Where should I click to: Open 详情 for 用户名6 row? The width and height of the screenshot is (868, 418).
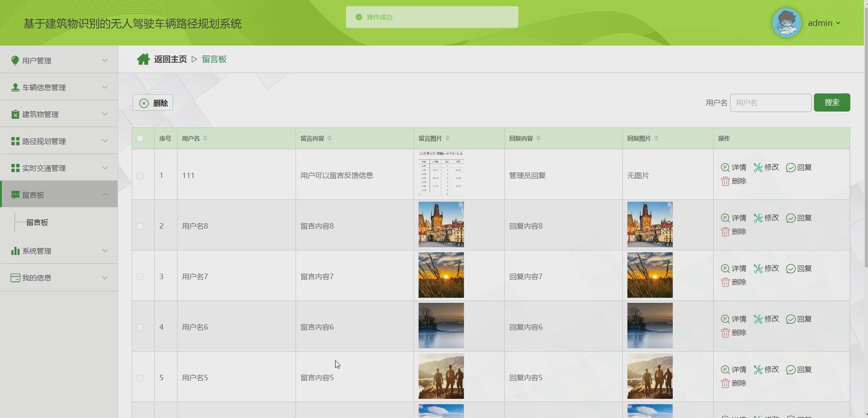(734, 319)
